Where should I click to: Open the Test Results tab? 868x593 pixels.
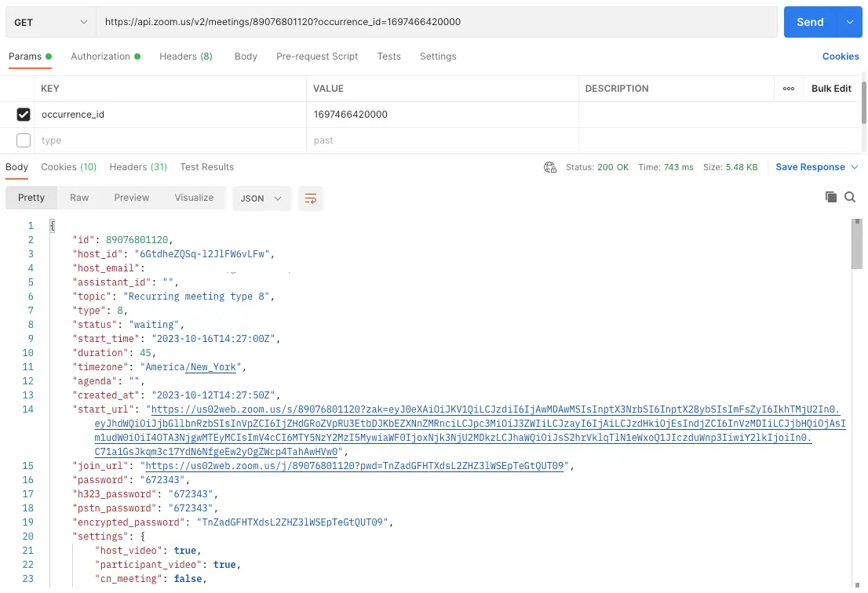tap(206, 167)
